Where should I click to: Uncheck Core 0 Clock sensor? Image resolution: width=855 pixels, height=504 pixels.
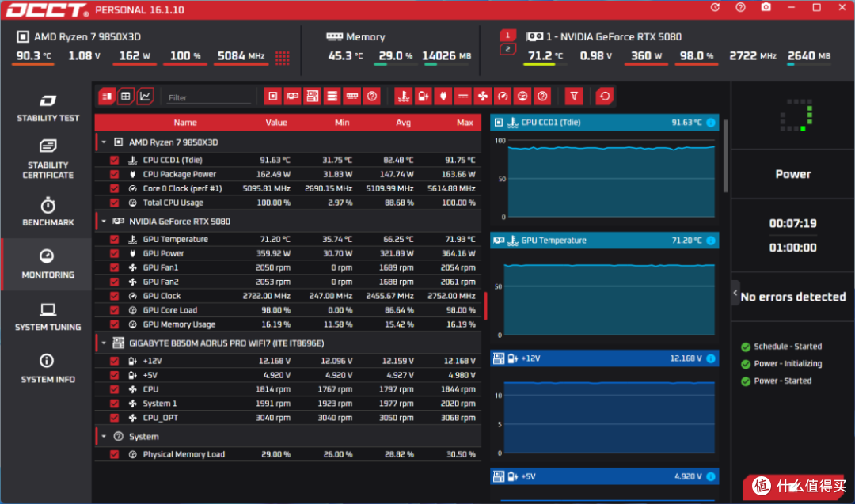pyautogui.click(x=114, y=188)
